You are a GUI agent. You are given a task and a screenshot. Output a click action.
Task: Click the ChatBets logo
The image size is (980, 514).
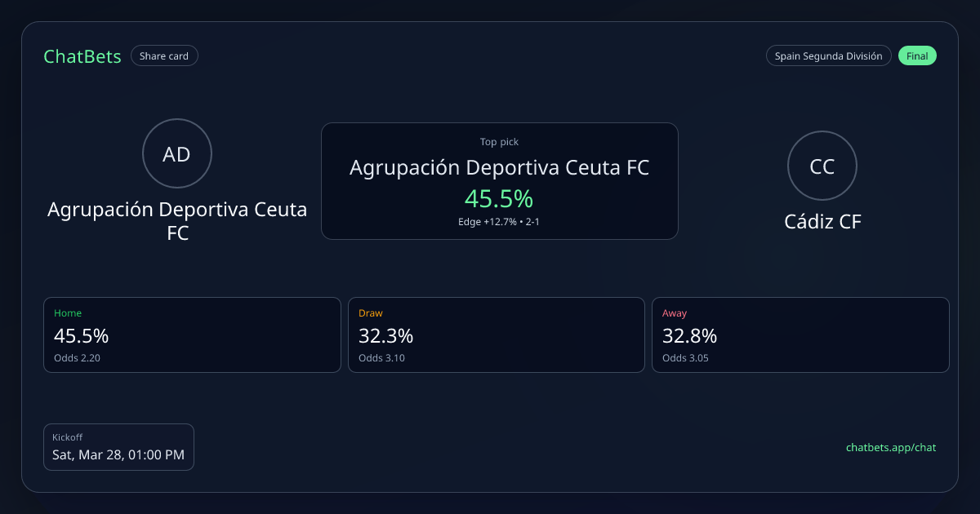82,56
